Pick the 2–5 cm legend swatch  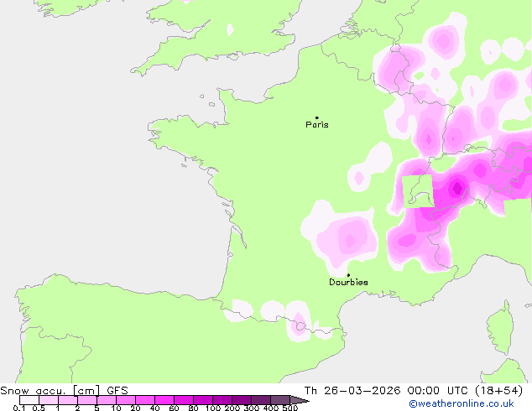pos(87,400)
